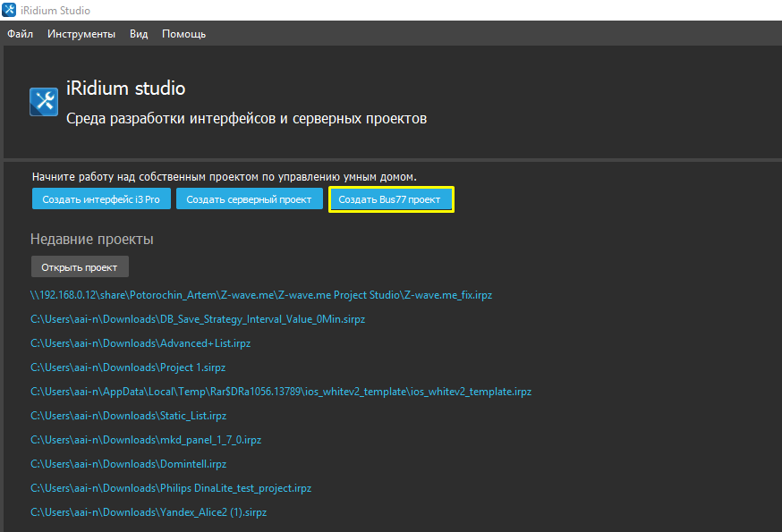Open DB_Save_Strategy_Interval_Value_0Min.sirpz project
The width and height of the screenshot is (782, 532).
[198, 319]
